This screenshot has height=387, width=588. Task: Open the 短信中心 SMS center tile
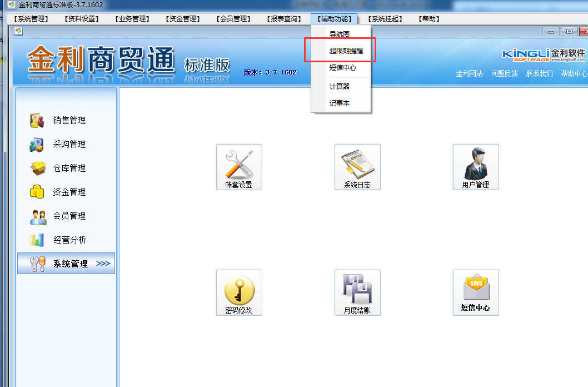click(476, 292)
